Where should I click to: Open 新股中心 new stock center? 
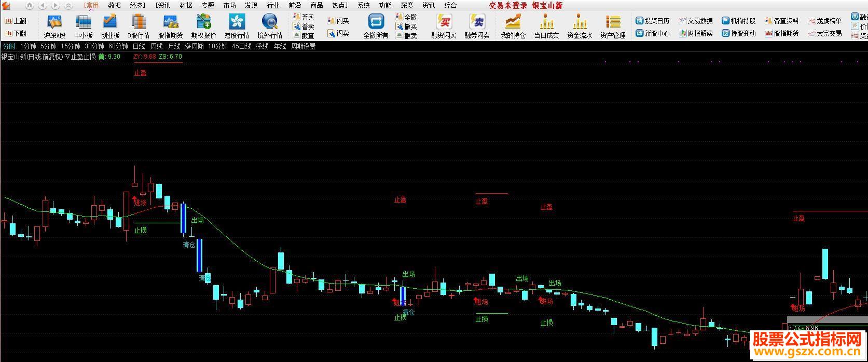tap(653, 33)
